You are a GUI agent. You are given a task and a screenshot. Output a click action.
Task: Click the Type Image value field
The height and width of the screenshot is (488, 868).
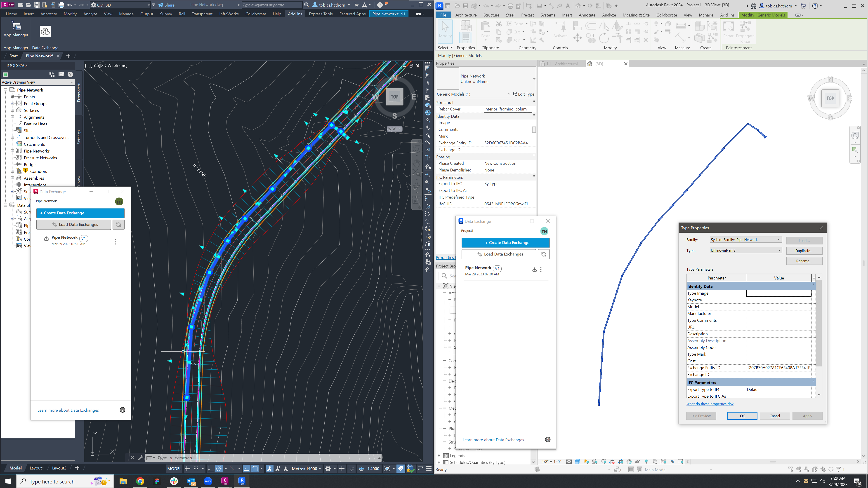click(x=778, y=293)
